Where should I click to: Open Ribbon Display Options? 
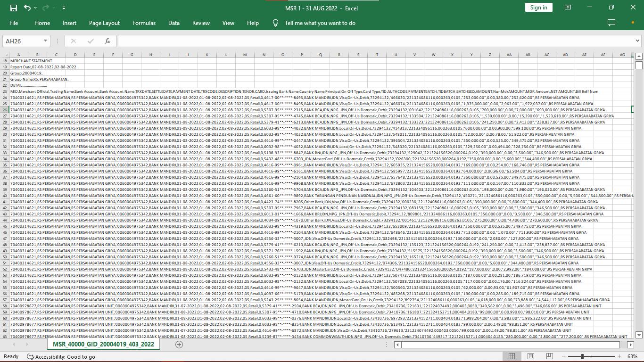click(x=568, y=8)
